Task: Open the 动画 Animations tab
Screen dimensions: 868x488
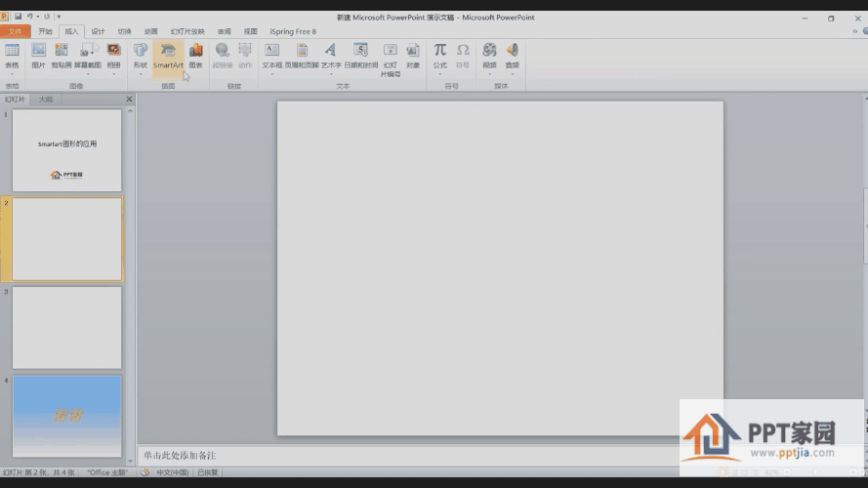Action: (x=150, y=31)
